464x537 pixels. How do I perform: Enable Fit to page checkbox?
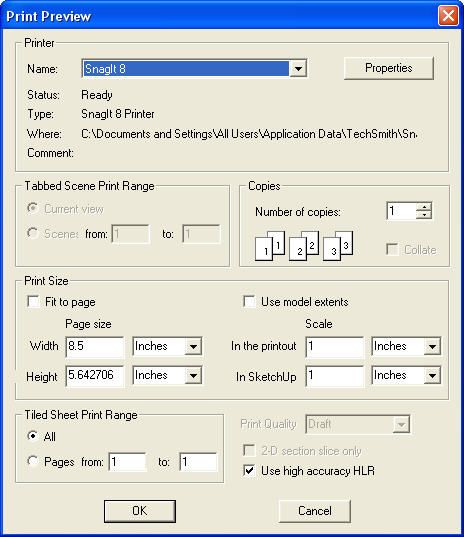point(34,302)
